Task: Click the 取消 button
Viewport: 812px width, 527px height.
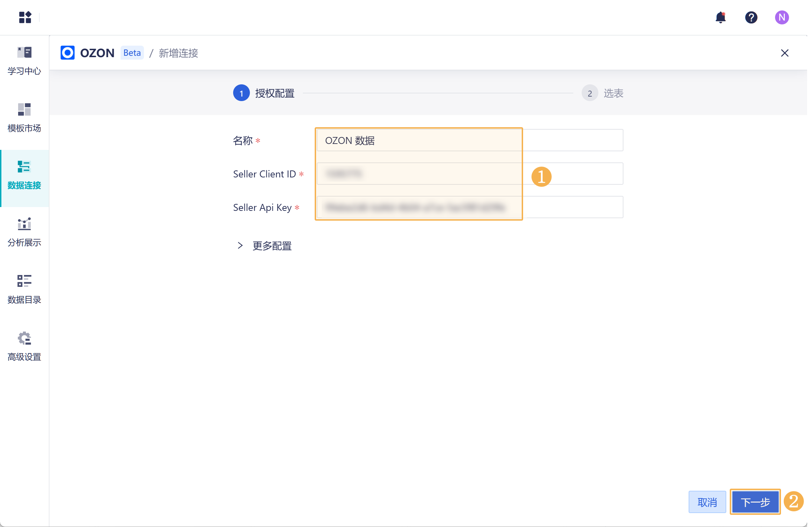Action: pos(707,502)
